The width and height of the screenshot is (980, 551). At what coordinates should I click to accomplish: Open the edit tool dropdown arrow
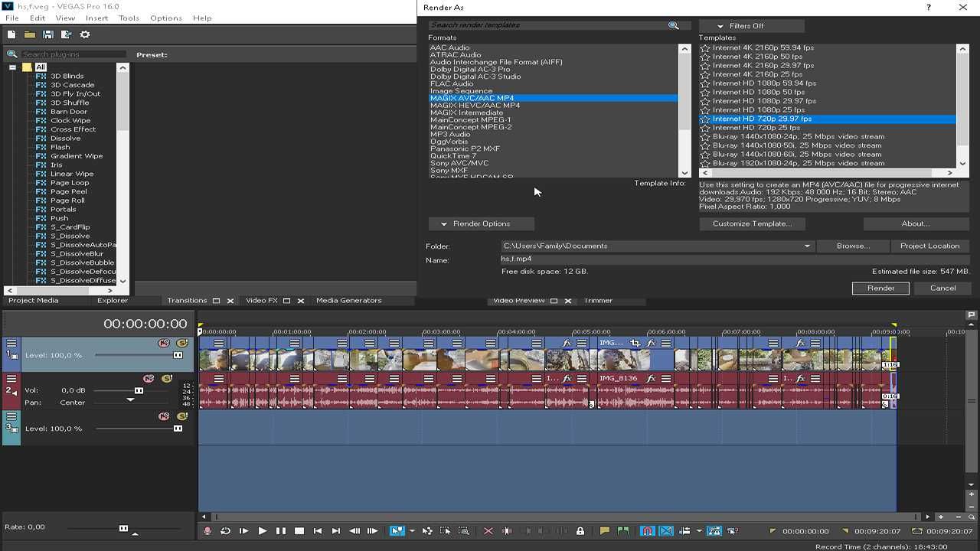(x=412, y=531)
